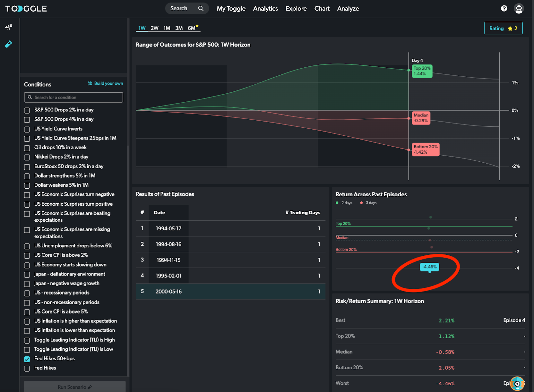Check Toggle Leading Indicator (TLI) is Low
Image resolution: width=534 pixels, height=392 pixels.
[x=27, y=350]
